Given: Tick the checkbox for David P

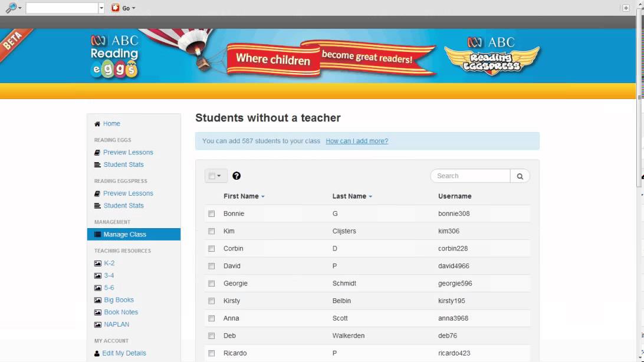Looking at the screenshot, I should tap(212, 266).
